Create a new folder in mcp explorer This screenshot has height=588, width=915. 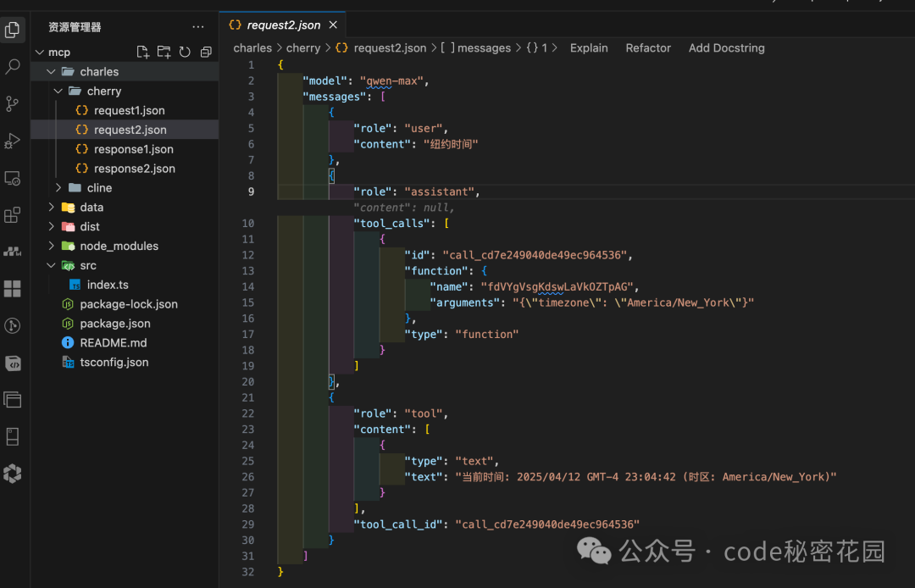(x=164, y=52)
